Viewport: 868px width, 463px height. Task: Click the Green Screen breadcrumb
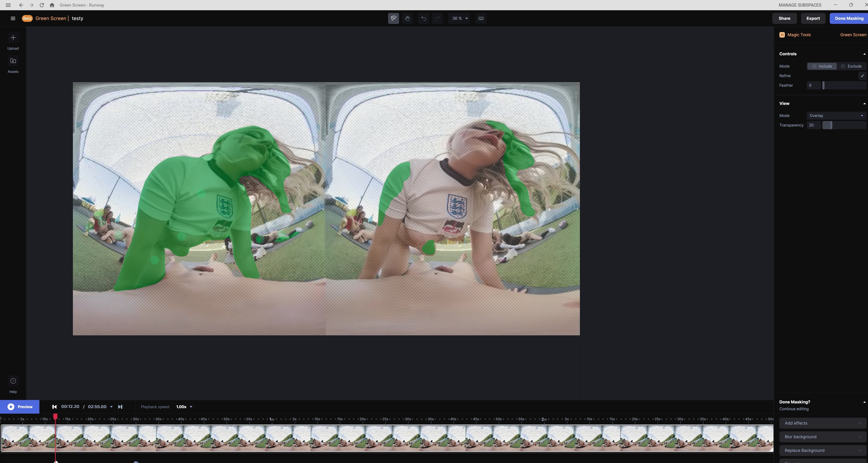point(51,18)
